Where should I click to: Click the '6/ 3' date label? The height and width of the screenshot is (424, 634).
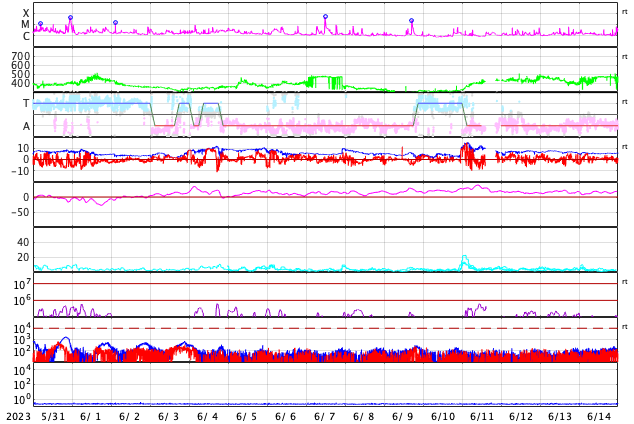click(x=168, y=417)
